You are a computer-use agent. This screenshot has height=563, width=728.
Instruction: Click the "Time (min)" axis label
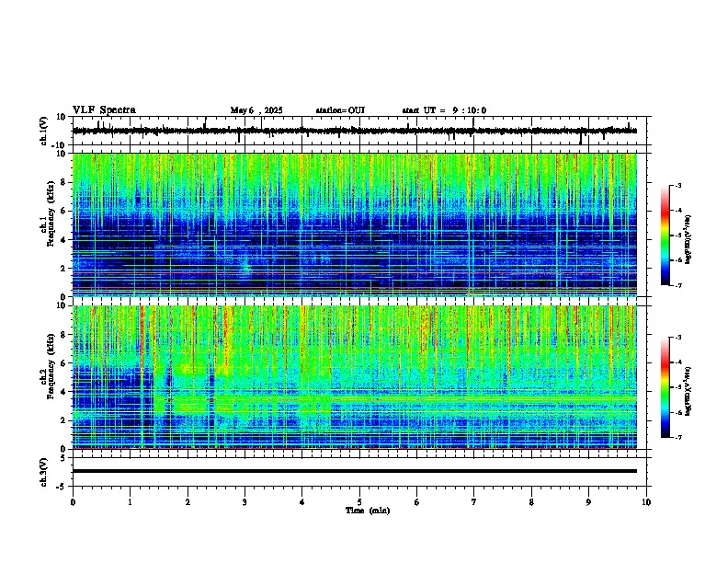click(368, 511)
